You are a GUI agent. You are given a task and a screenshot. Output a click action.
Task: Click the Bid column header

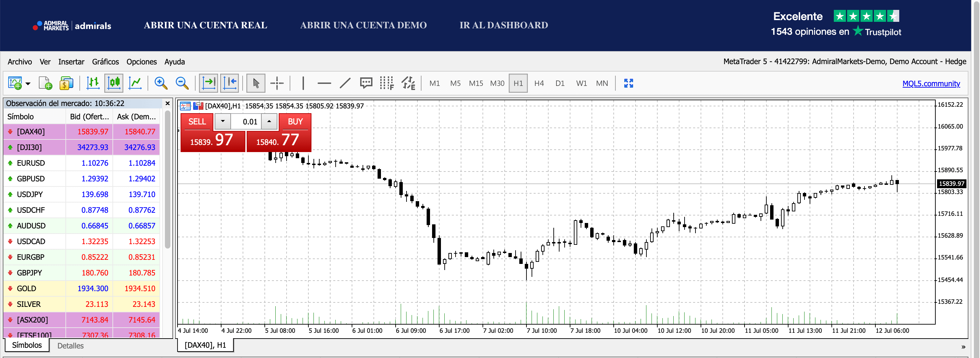(89, 117)
